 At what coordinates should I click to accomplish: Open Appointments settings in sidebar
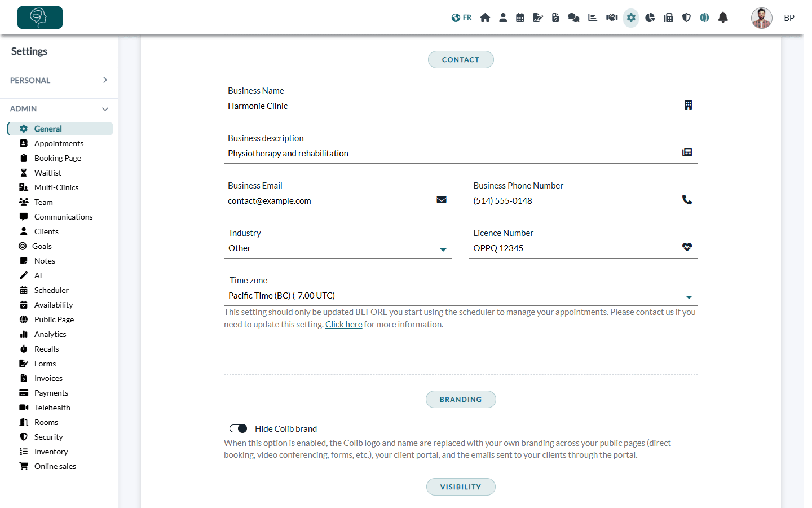pos(60,143)
